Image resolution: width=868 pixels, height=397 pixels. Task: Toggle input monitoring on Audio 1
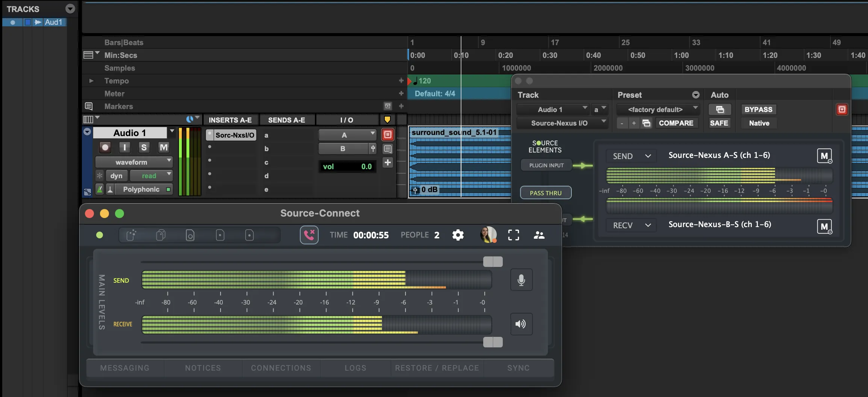coord(124,147)
